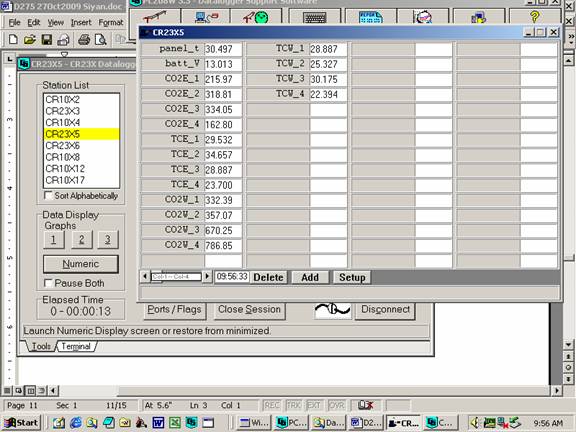Image resolution: width=576 pixels, height=432 pixels.
Task: Click the Open folder icon in Word
Action: coord(30,39)
